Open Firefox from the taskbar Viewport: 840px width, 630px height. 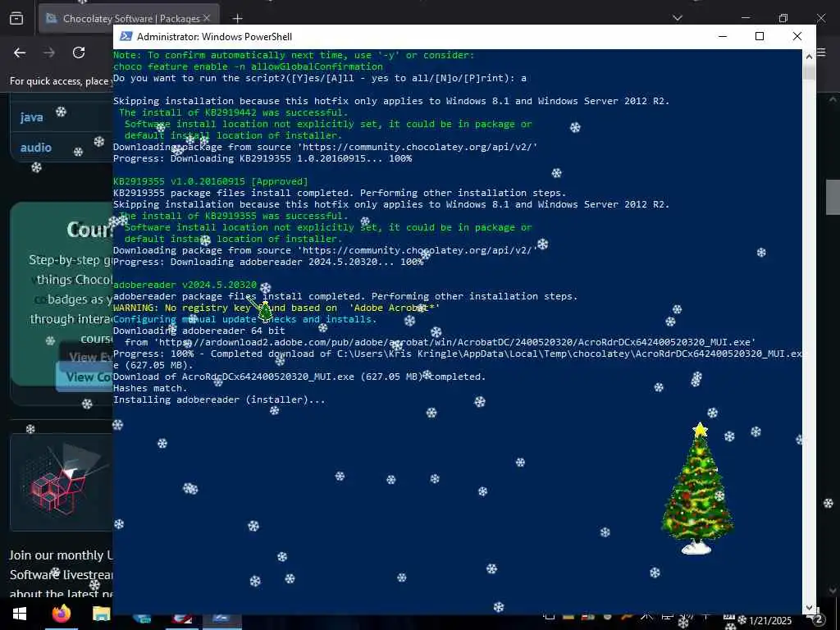click(61, 614)
